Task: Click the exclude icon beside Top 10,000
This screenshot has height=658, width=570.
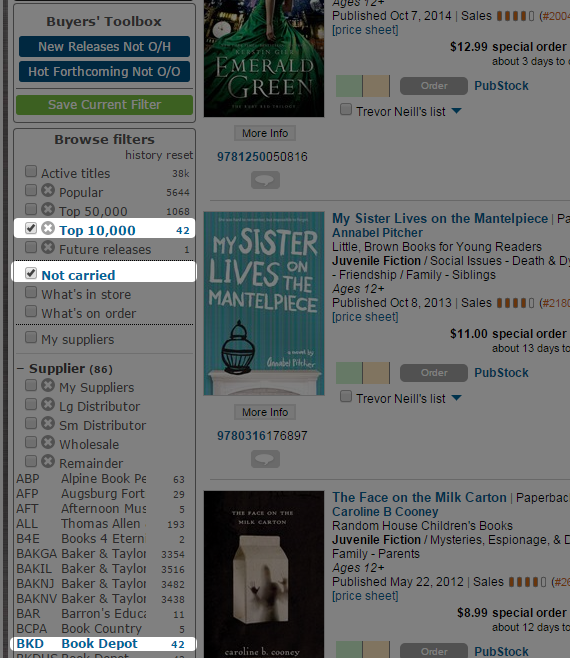Action: point(48,228)
